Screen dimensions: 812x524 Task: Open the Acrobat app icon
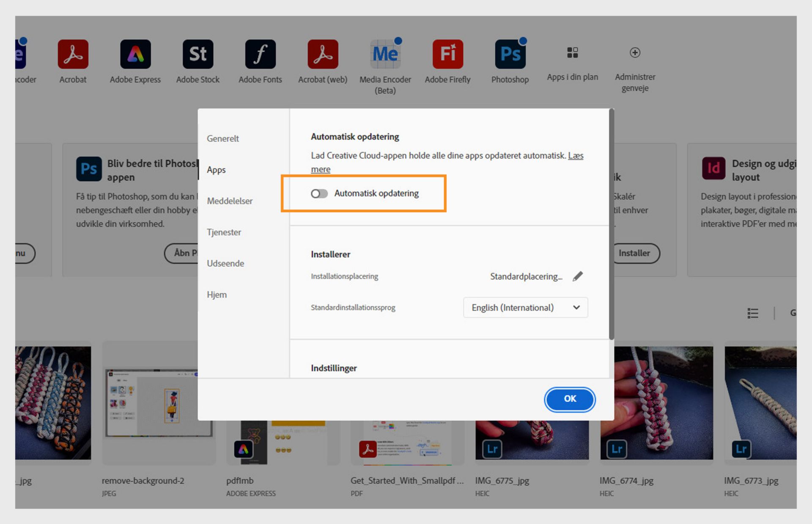pos(73,55)
